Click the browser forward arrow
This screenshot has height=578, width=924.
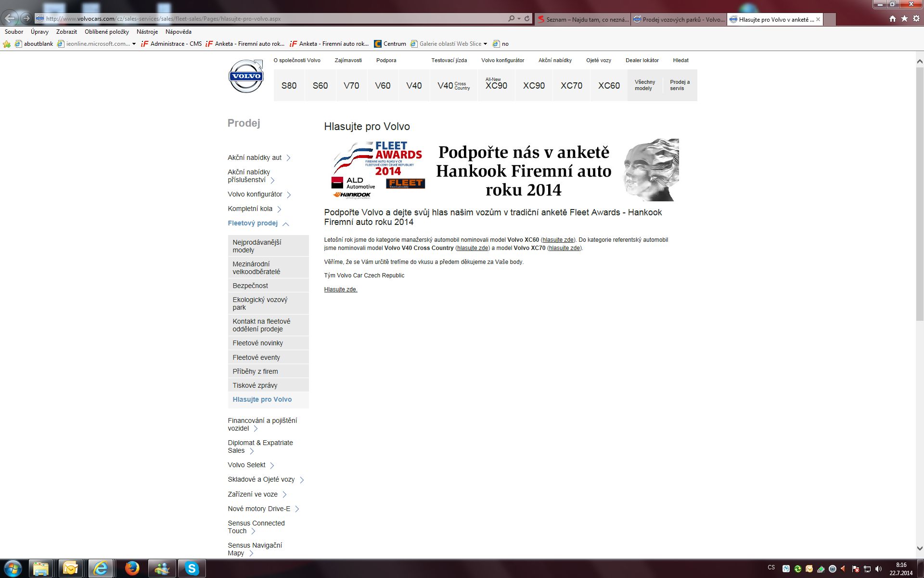(26, 18)
